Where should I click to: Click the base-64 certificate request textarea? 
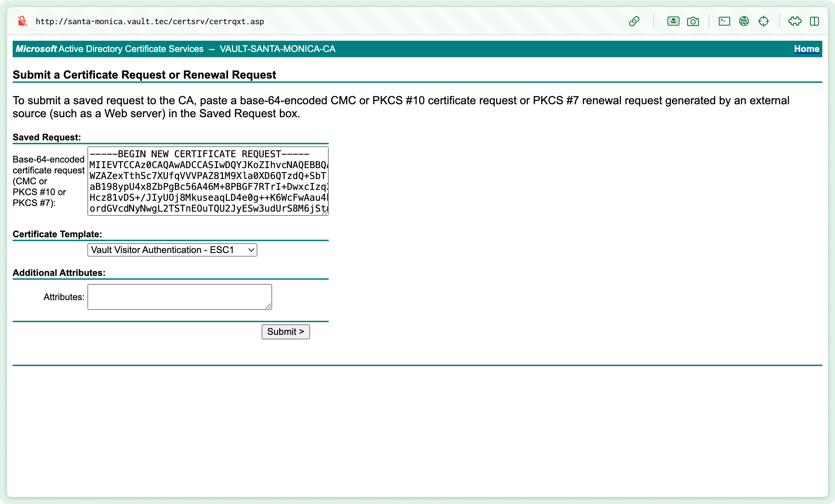click(x=207, y=181)
